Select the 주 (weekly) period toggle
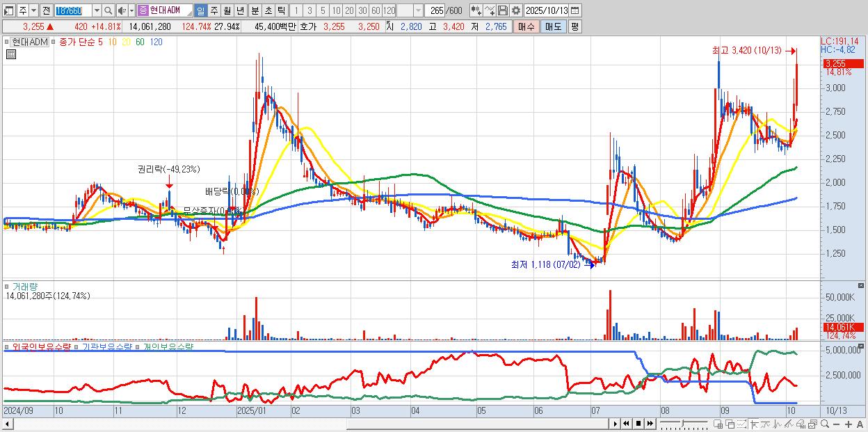868x432 pixels. point(214,10)
